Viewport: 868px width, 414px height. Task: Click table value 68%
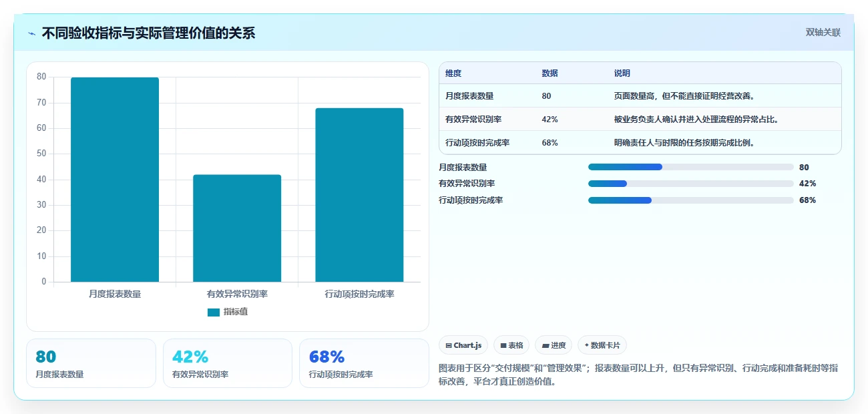click(550, 143)
